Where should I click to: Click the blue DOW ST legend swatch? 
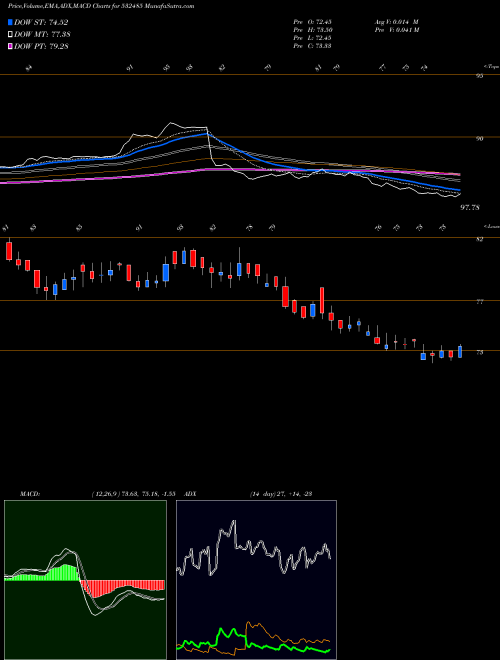pyautogui.click(x=10, y=22)
